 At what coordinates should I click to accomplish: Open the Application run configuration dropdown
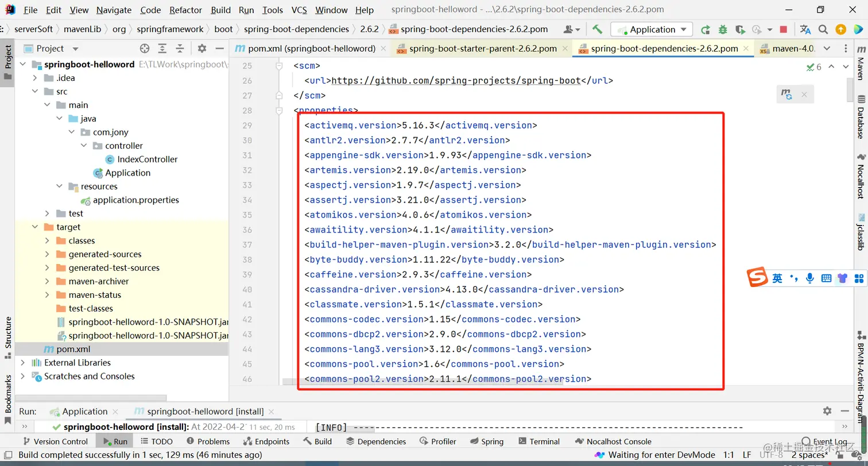(652, 29)
